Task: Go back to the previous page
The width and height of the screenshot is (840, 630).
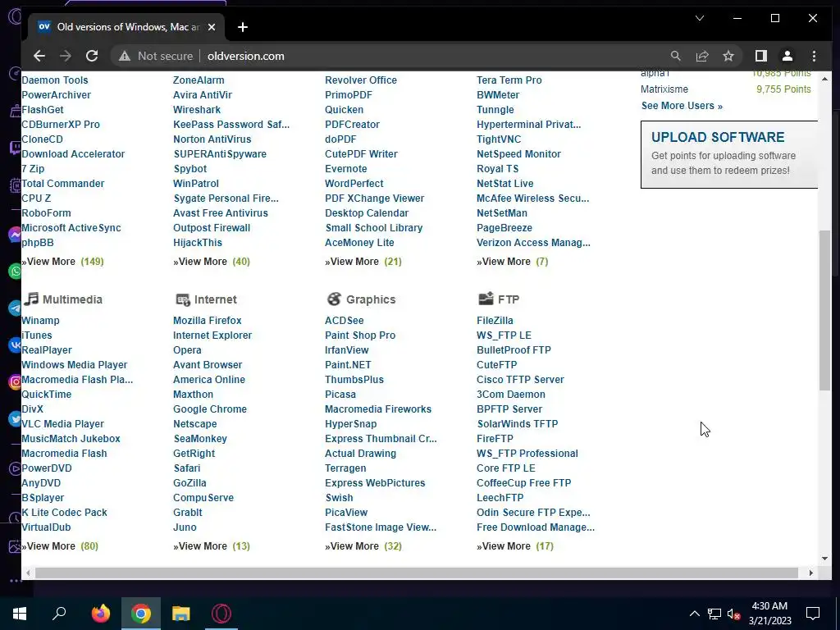Action: click(x=39, y=57)
